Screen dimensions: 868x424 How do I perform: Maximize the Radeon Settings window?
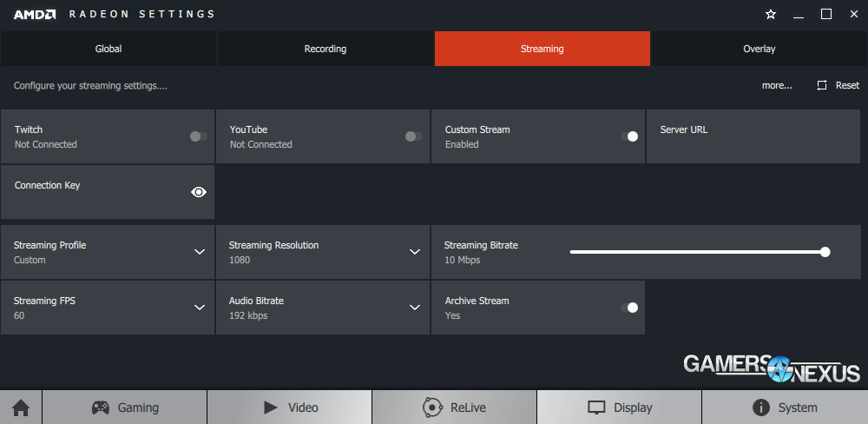(x=826, y=15)
